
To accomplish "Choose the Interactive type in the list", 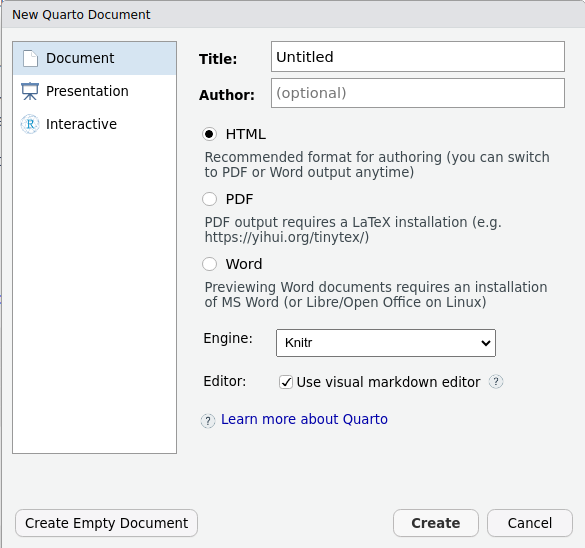I will [94, 124].
